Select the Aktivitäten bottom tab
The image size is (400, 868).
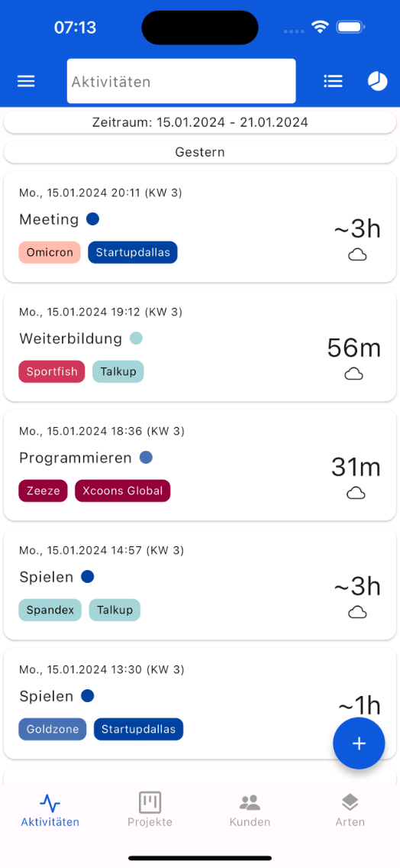(x=50, y=809)
